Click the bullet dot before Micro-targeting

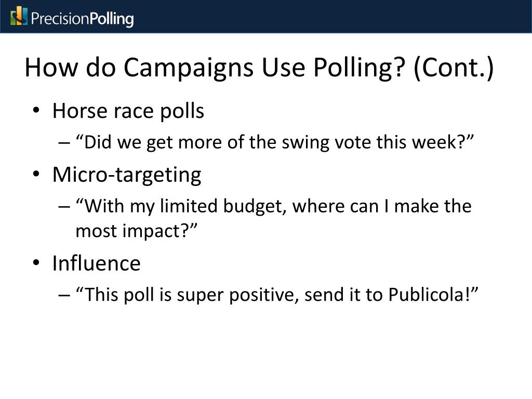(36, 175)
